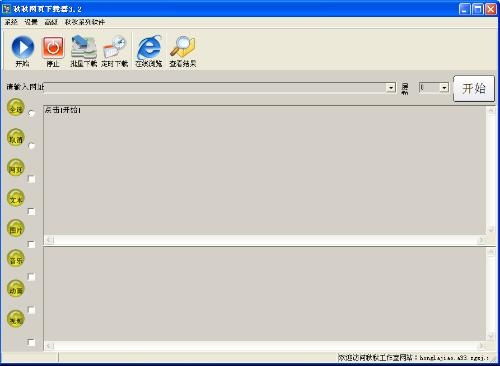Maximize the 秋秋网页下载器 window
This screenshot has height=366, width=500.
pyautogui.click(x=478, y=9)
